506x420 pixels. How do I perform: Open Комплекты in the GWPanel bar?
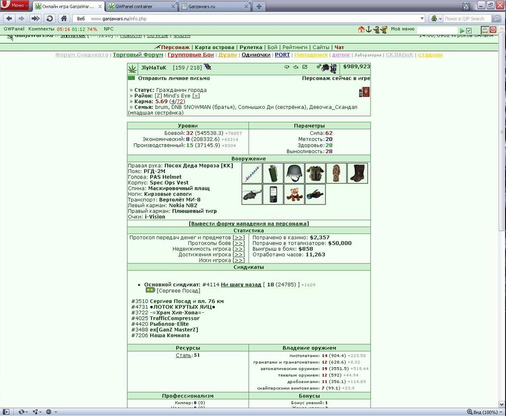pos(41,29)
